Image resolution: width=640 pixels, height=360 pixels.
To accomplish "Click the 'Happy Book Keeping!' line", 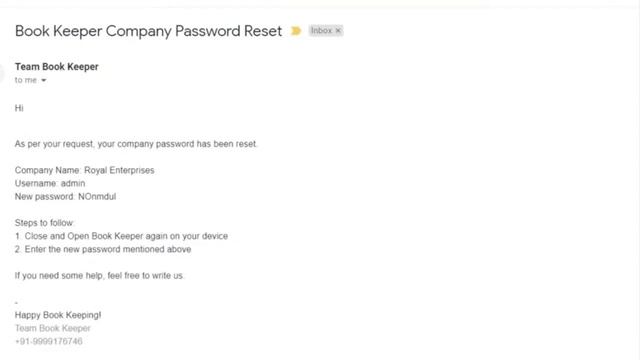I will [x=58, y=315].
